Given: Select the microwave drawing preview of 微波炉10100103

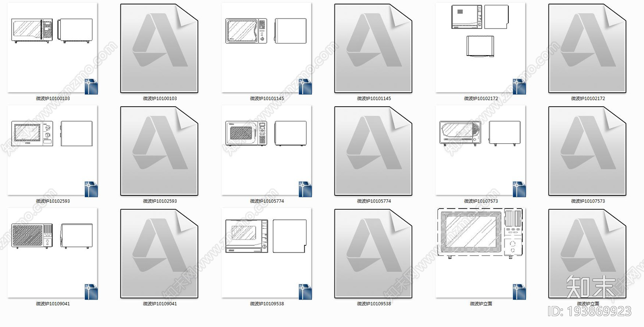Looking at the screenshot, I should tap(52, 48).
